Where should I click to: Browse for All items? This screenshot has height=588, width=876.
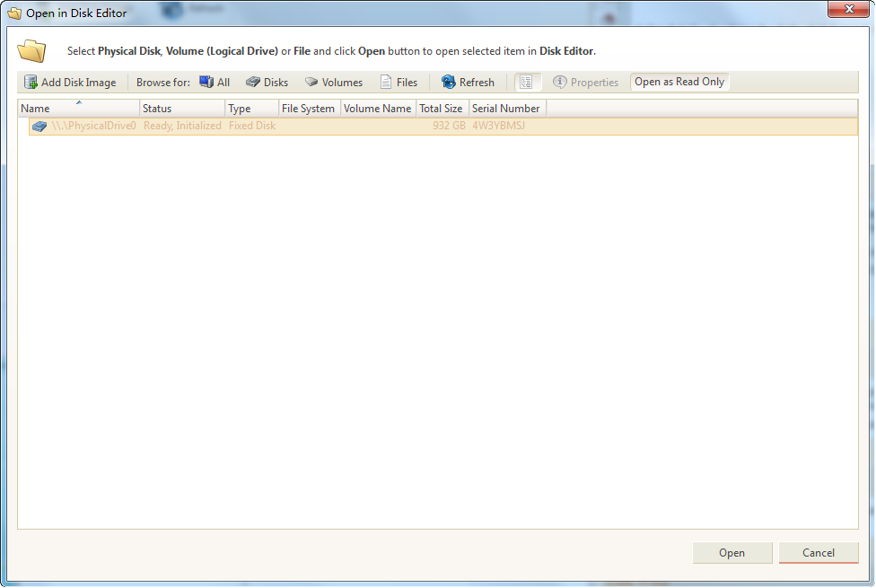pos(215,82)
